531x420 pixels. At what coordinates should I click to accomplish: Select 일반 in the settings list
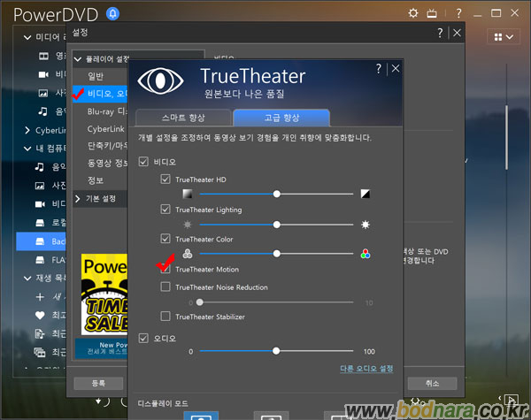point(100,76)
